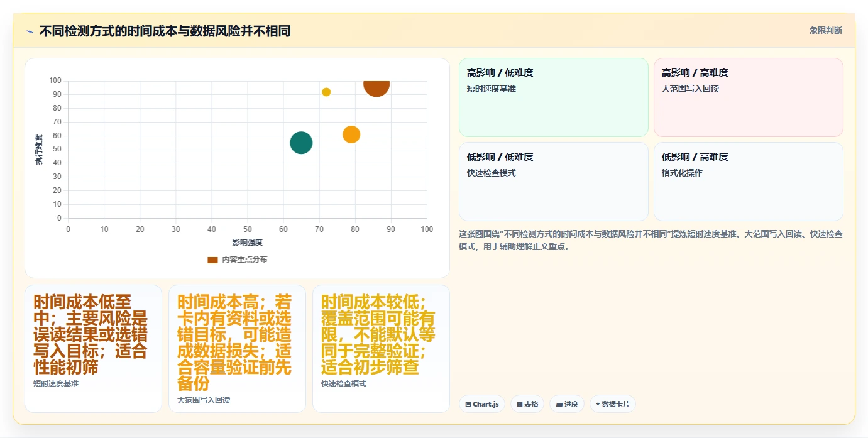Click the page title about 时间成本与数据风险
The width and height of the screenshot is (868, 438).
point(165,31)
